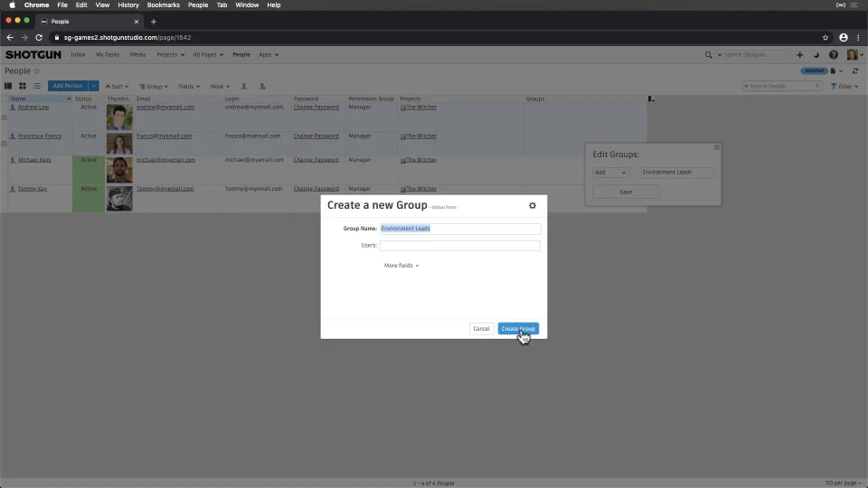Switch to thumbnail grid view icon
Image resolution: width=868 pixels, height=488 pixels.
point(22,86)
